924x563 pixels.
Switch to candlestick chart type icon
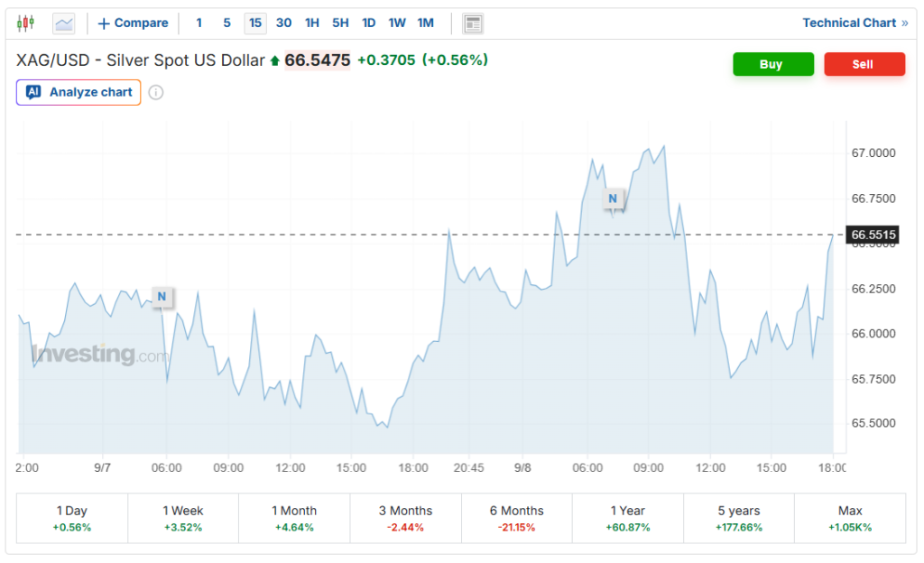[25, 23]
